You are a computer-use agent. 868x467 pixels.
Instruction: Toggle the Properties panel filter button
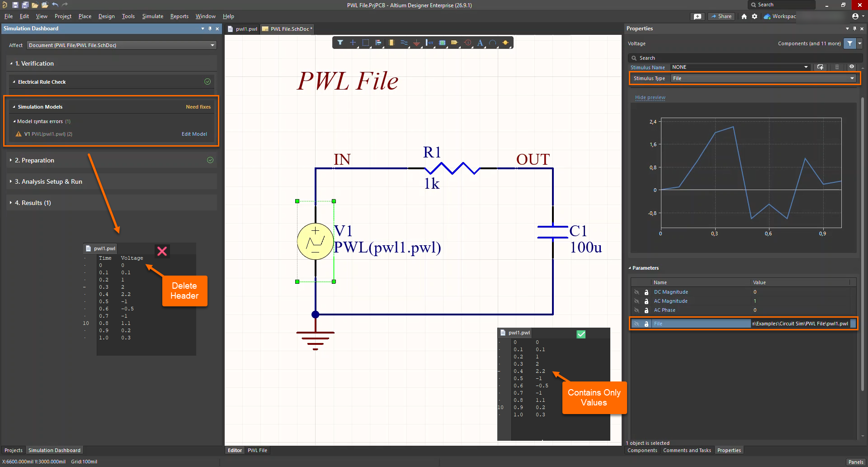click(x=850, y=43)
